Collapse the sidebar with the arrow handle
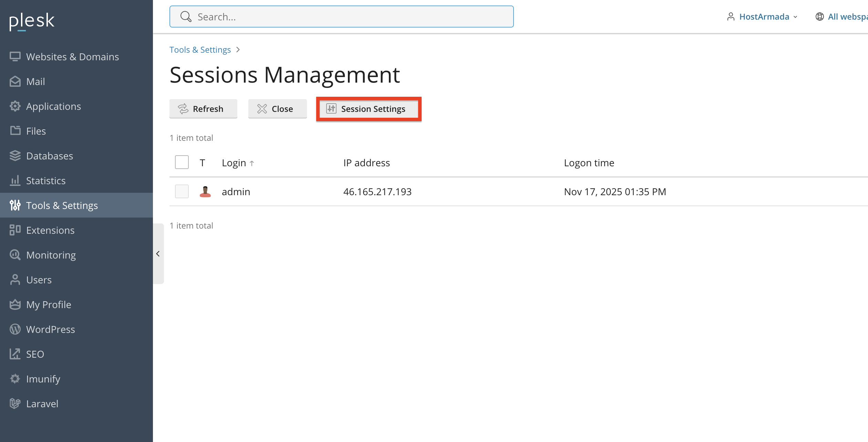Viewport: 868px width, 442px height. pyautogui.click(x=158, y=254)
